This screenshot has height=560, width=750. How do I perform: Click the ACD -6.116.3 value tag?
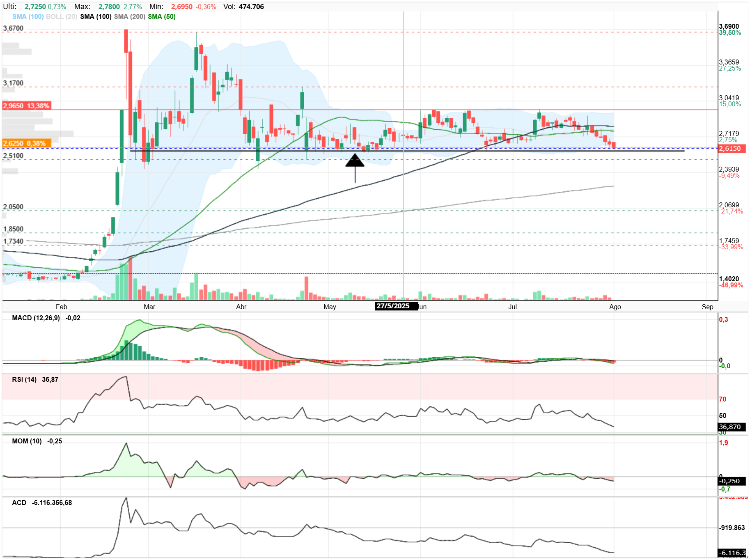732,553
